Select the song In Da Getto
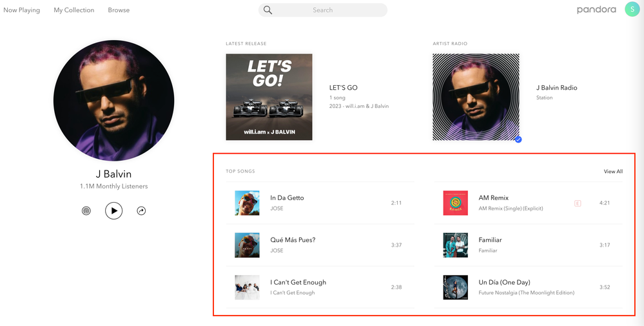 (x=287, y=198)
